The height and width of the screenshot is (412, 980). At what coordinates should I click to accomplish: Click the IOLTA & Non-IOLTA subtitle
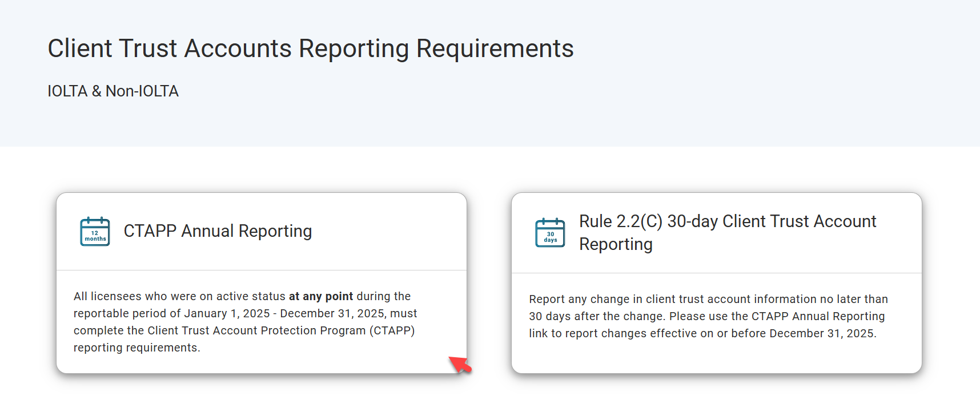pos(113,91)
